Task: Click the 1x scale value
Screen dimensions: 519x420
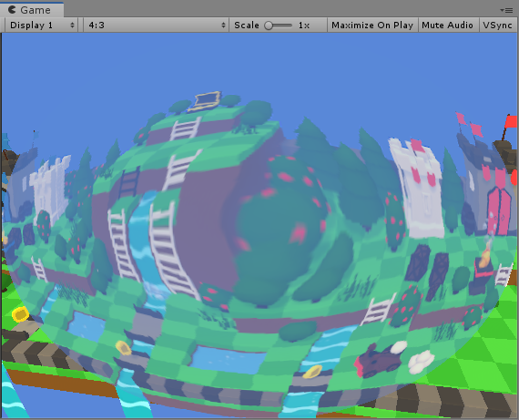Action: 304,26
